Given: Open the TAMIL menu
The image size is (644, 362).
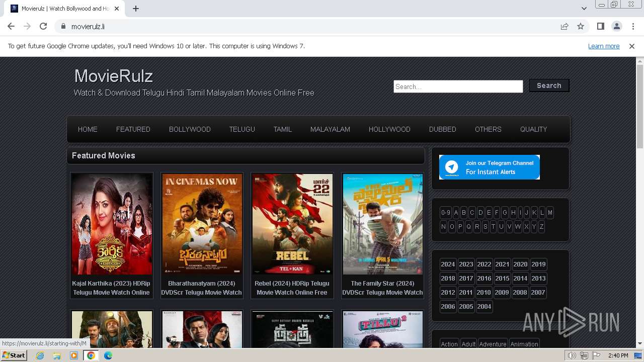Looking at the screenshot, I should point(283,129).
